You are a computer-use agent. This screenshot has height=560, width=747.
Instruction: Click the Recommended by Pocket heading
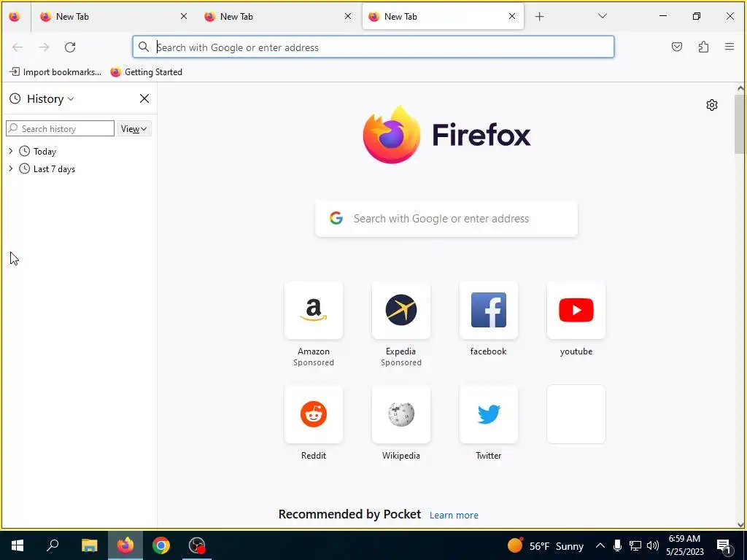[x=349, y=514]
